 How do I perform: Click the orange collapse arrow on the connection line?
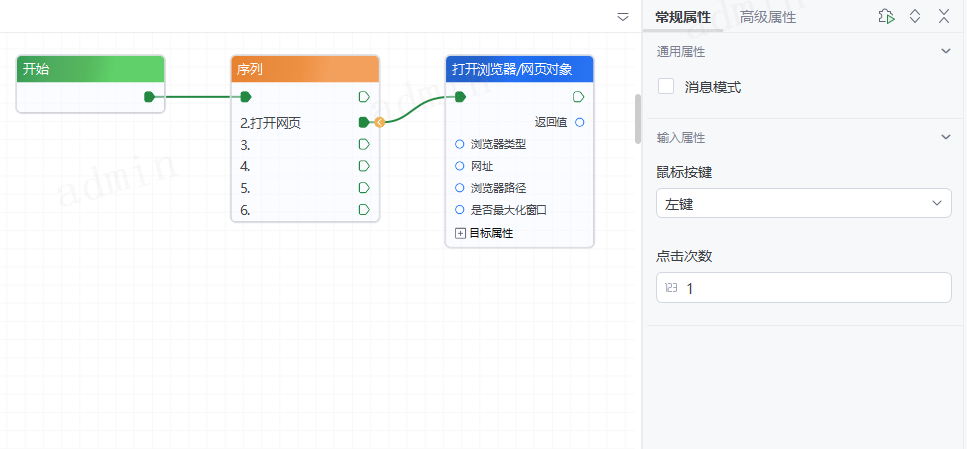click(379, 123)
